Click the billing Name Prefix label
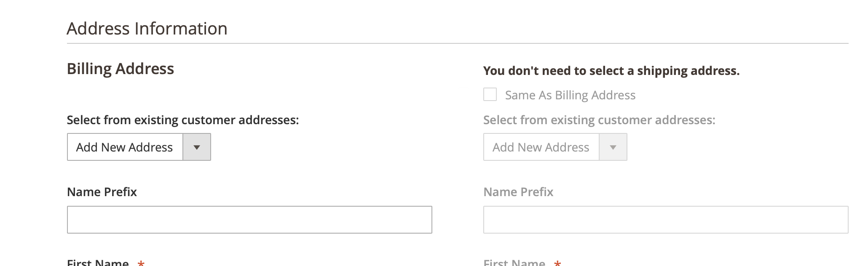 pyautogui.click(x=102, y=192)
